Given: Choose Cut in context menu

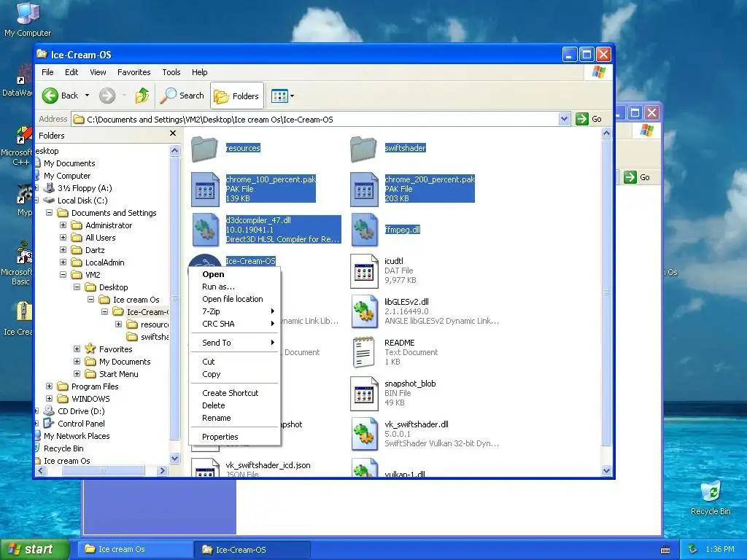Looking at the screenshot, I should click(x=234, y=362).
